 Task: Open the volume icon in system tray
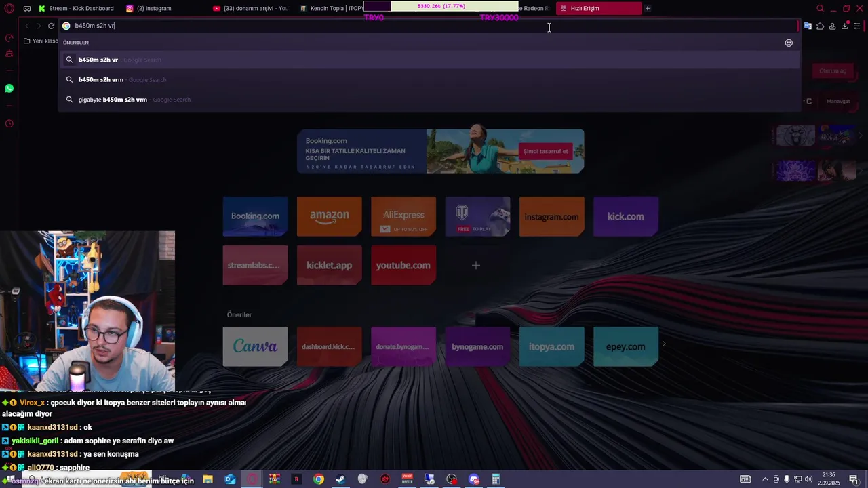click(808, 479)
